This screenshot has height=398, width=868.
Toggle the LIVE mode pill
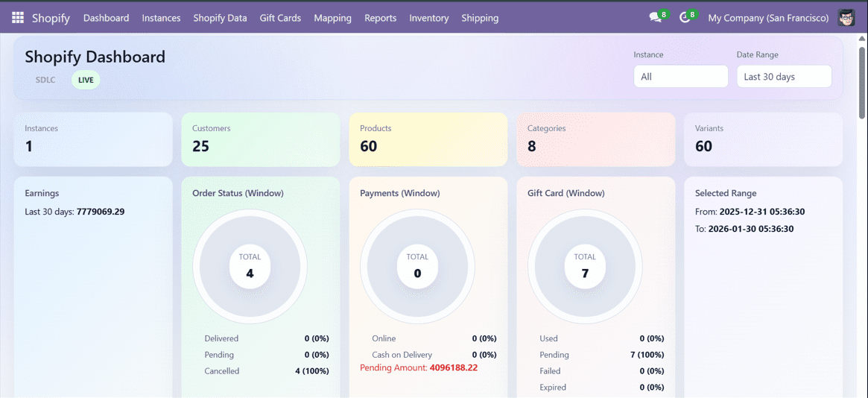click(86, 80)
